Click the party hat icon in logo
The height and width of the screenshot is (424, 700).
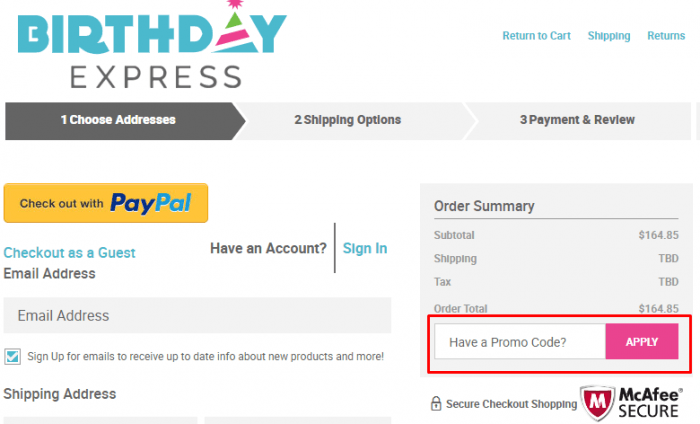point(237,26)
